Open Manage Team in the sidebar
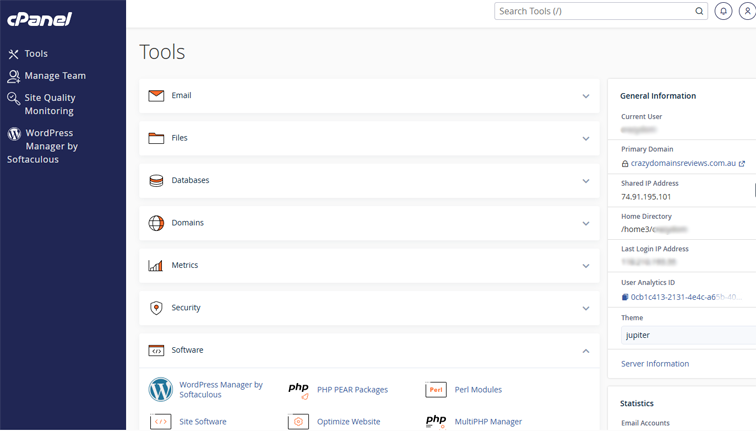Viewport: 756px width, 431px height. pos(55,76)
